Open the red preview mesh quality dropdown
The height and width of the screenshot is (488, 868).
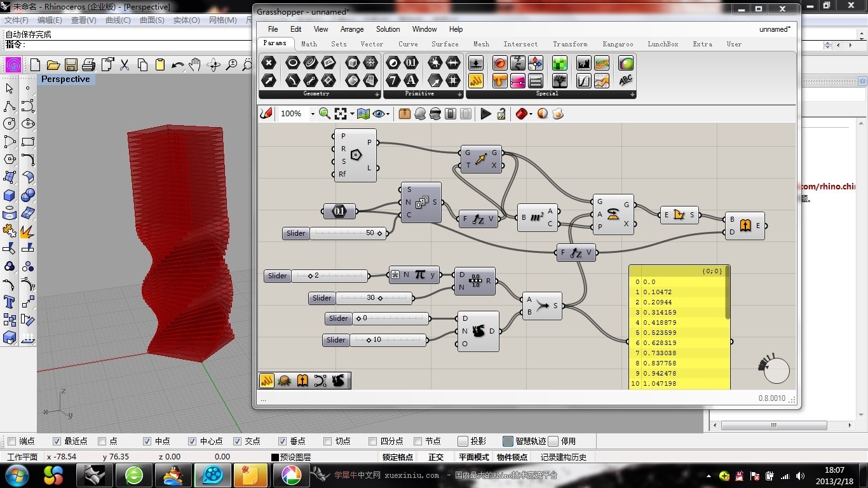click(531, 113)
